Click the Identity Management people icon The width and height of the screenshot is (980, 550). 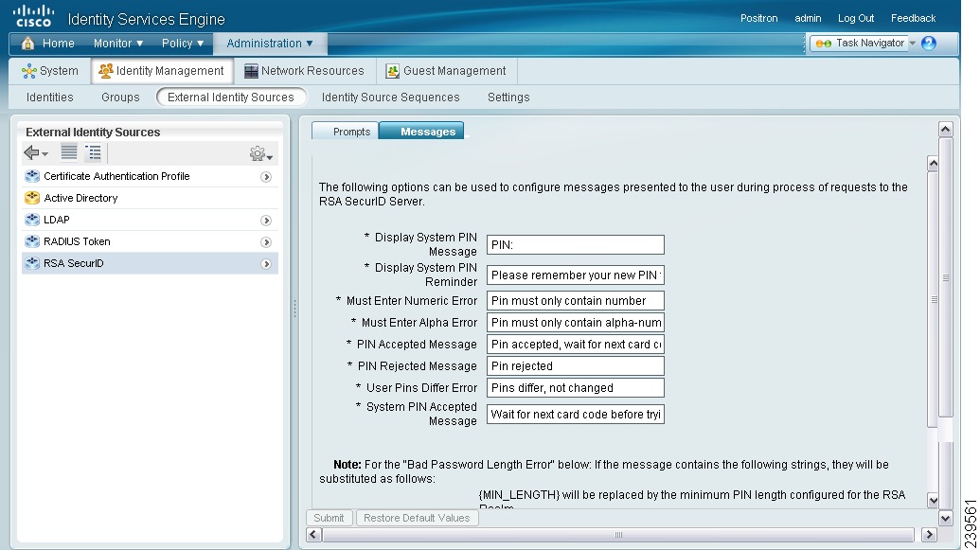click(x=106, y=71)
